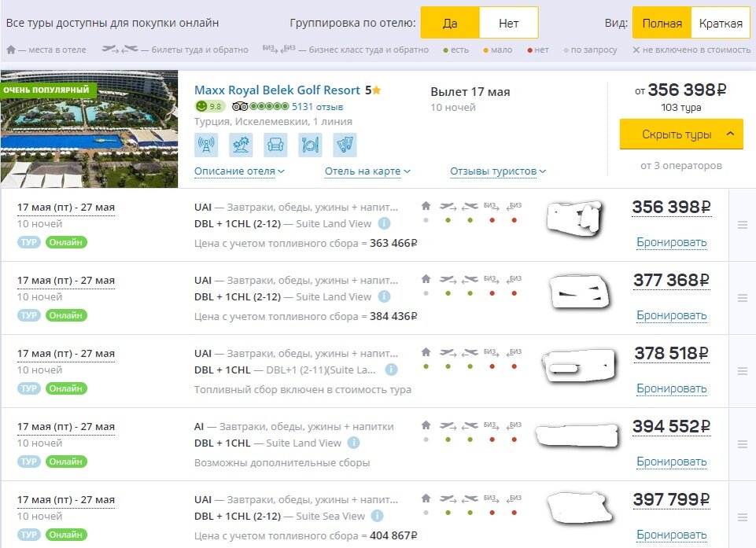Open price details for 394 552₽ tour
This screenshot has width=756, height=548.
click(x=671, y=427)
